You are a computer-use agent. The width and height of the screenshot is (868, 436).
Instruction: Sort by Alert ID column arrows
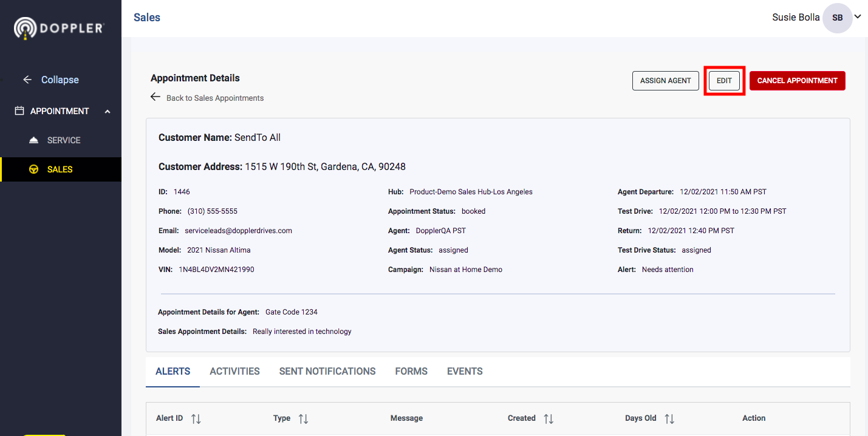tap(196, 418)
